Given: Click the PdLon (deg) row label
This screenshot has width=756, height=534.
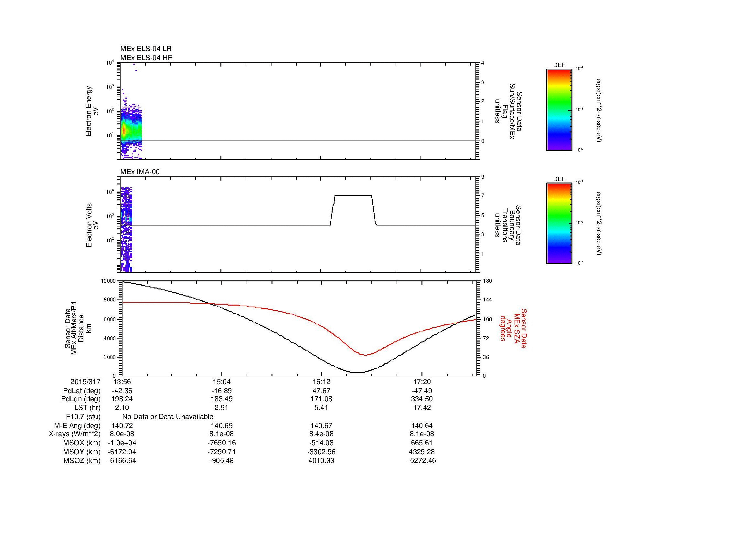Looking at the screenshot, I should [81, 399].
